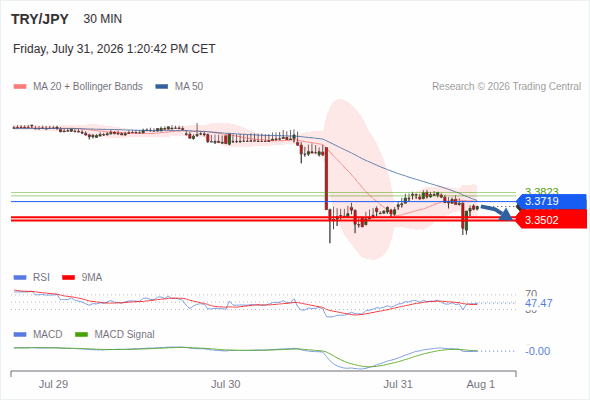Select the Jul 30 date marker
The height and width of the screenshot is (400, 590).
coord(225,384)
